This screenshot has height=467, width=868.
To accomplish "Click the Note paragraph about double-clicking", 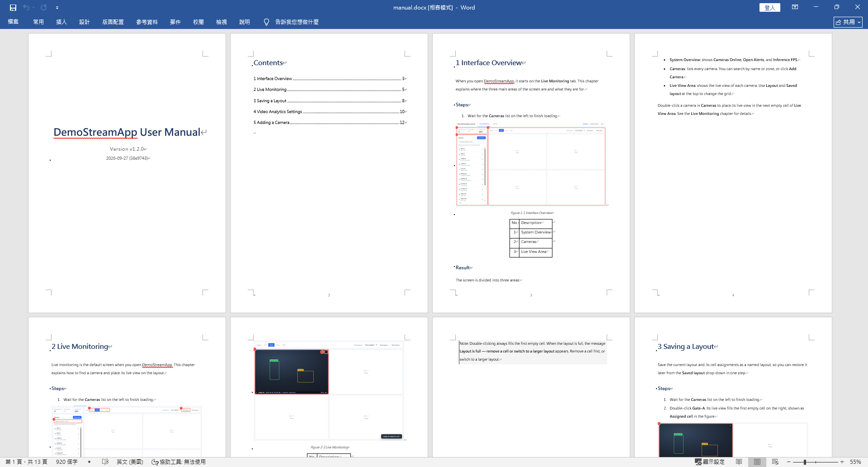I will click(x=533, y=352).
